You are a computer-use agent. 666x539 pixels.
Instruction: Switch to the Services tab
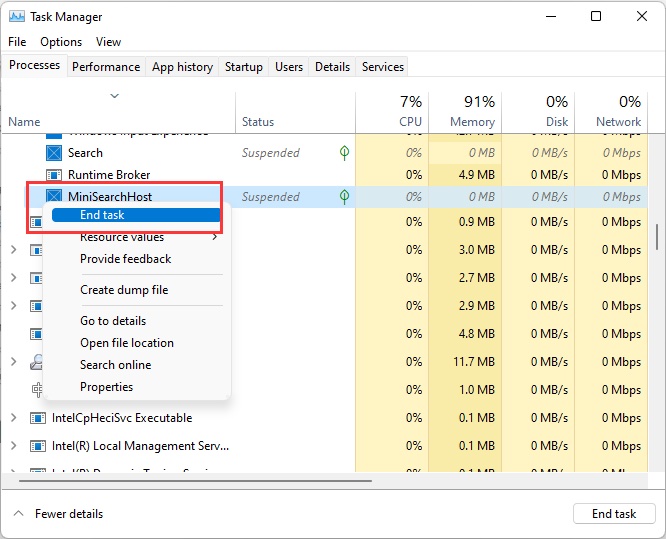[x=383, y=67]
